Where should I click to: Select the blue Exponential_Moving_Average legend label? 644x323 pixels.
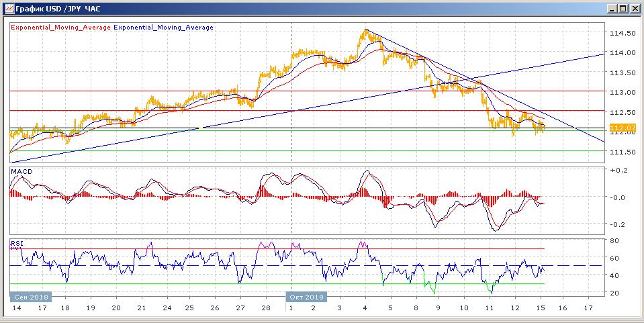pos(163,28)
